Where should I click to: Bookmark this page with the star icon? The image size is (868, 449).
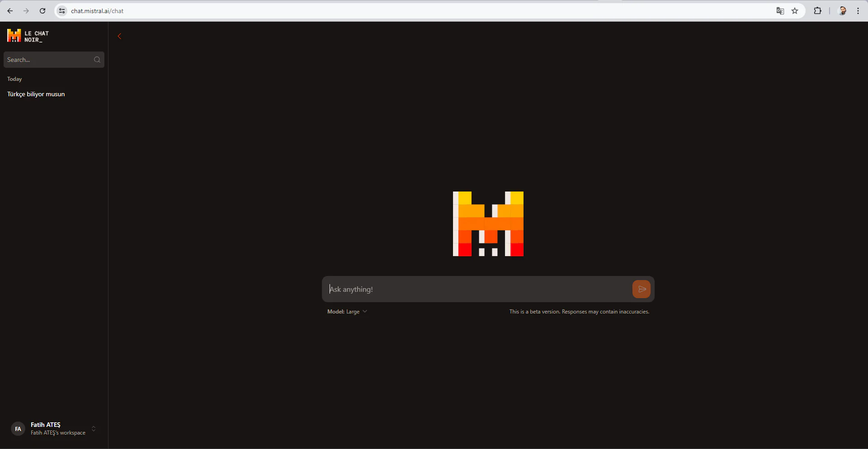click(x=795, y=11)
